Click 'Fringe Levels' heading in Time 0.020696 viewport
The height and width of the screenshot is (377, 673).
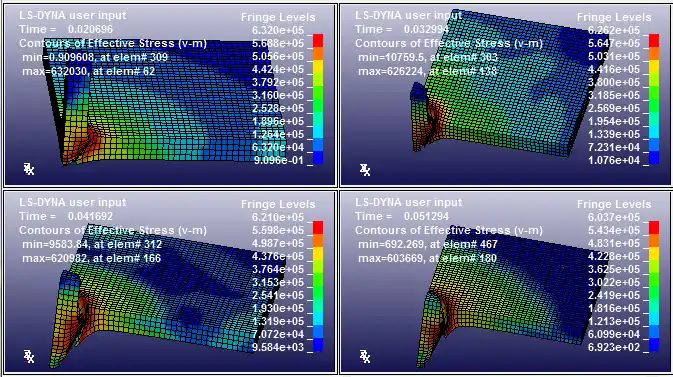point(278,17)
